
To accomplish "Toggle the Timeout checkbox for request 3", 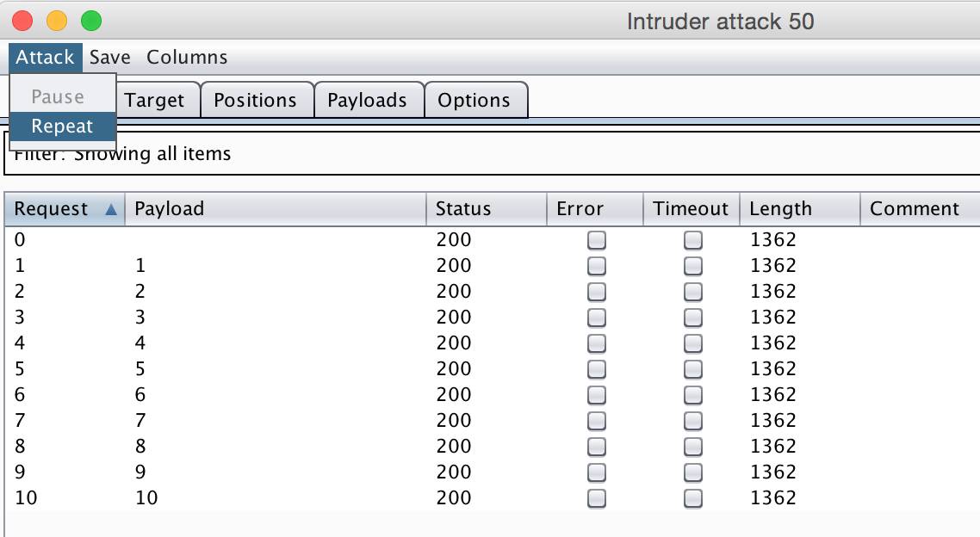I will point(692,318).
